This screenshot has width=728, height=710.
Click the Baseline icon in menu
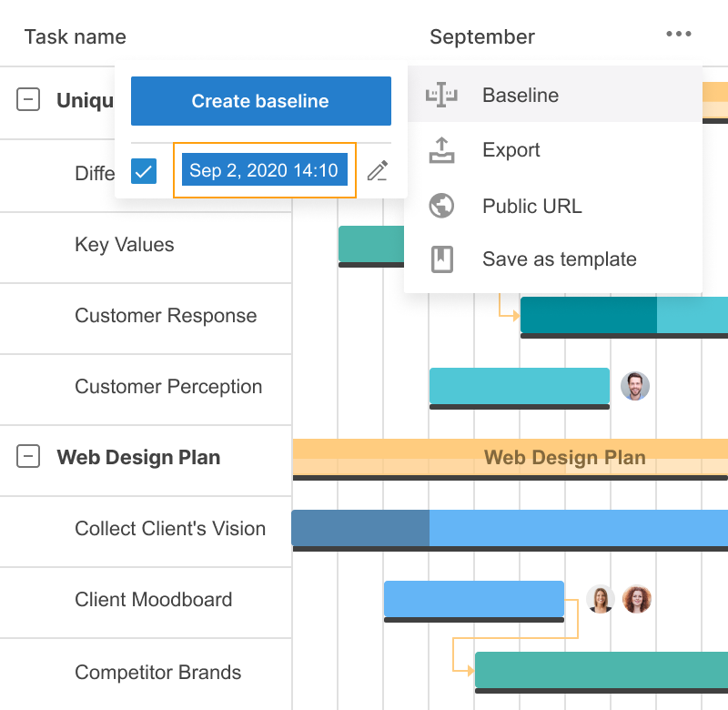[x=441, y=95]
